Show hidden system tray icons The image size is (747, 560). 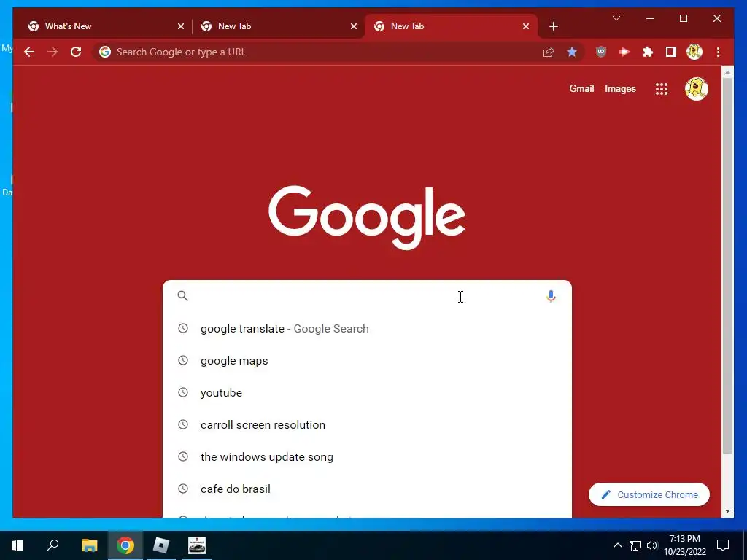(617, 545)
